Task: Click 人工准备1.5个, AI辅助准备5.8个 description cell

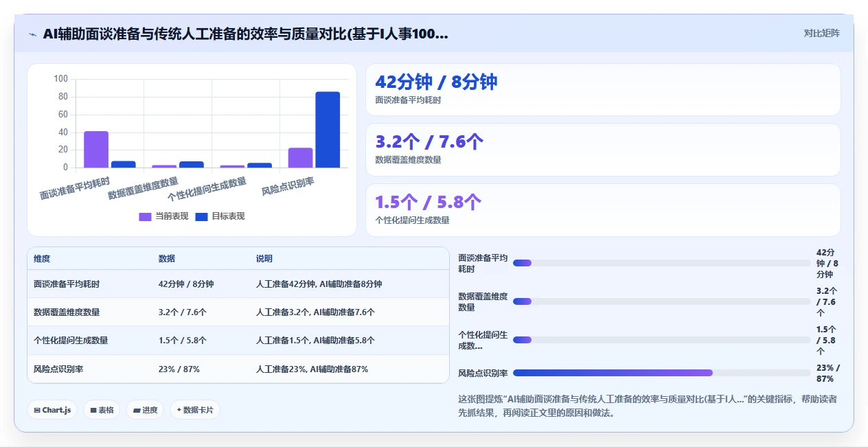Action: tap(315, 340)
